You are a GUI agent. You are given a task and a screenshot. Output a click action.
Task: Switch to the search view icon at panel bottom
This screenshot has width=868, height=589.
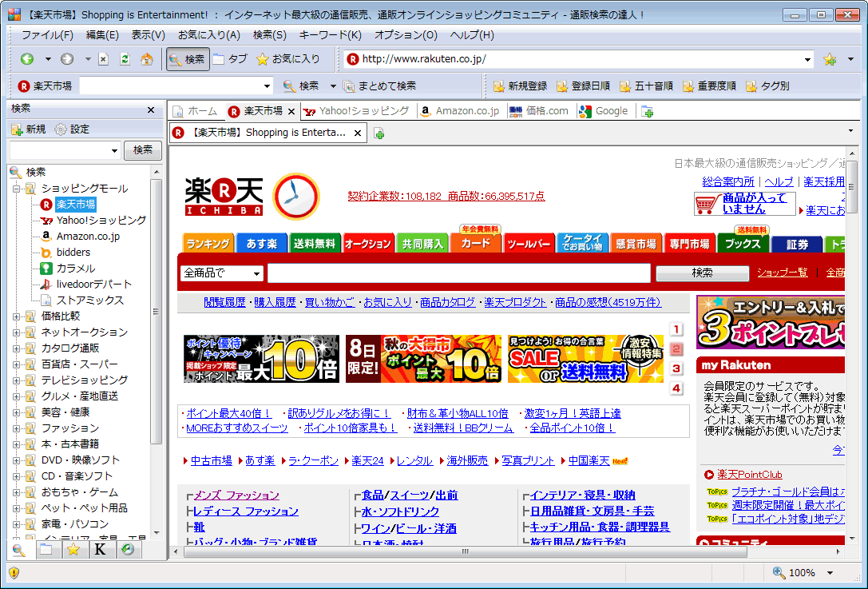click(19, 550)
